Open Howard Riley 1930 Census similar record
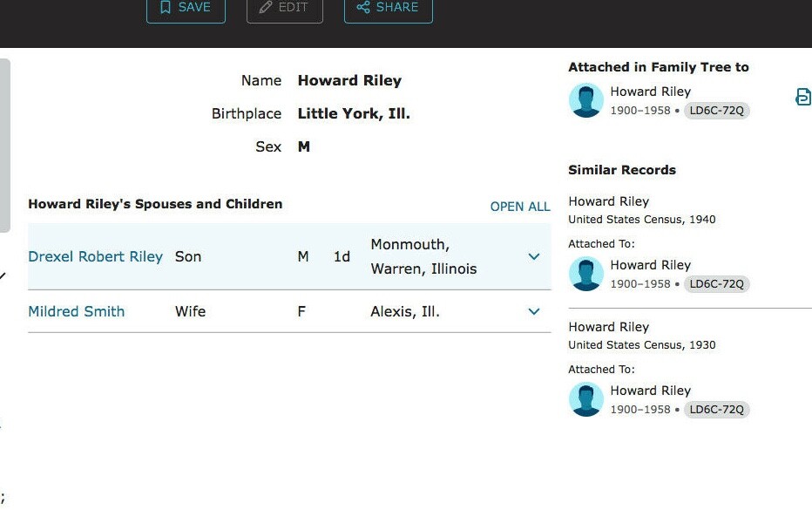The width and height of the screenshot is (812, 510). tap(609, 327)
